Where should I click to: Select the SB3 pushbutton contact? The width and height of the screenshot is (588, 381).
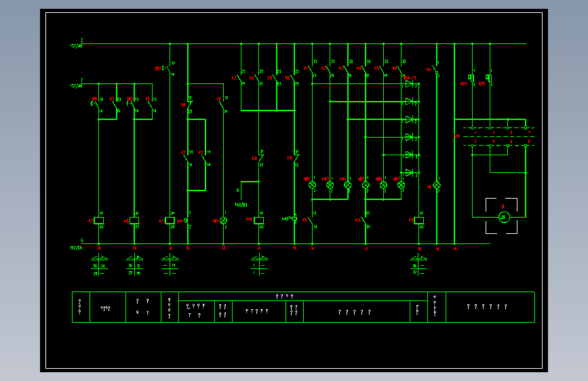pyautogui.click(x=169, y=69)
